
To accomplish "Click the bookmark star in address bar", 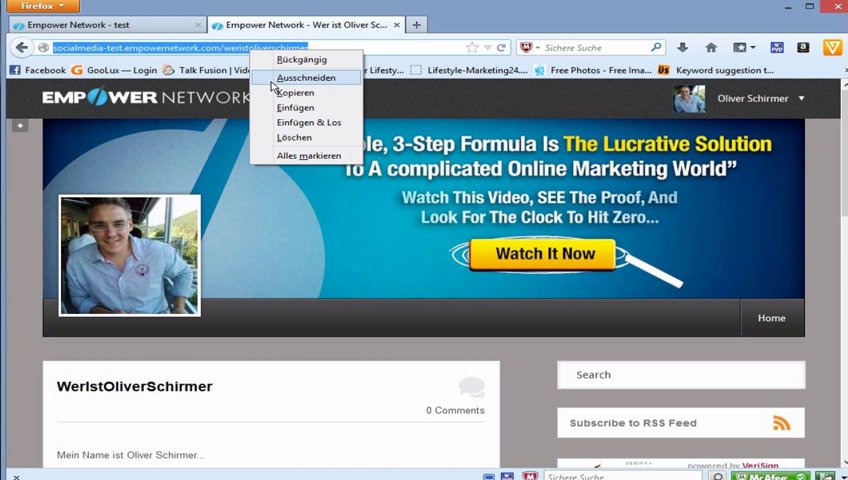I will pyautogui.click(x=472, y=47).
